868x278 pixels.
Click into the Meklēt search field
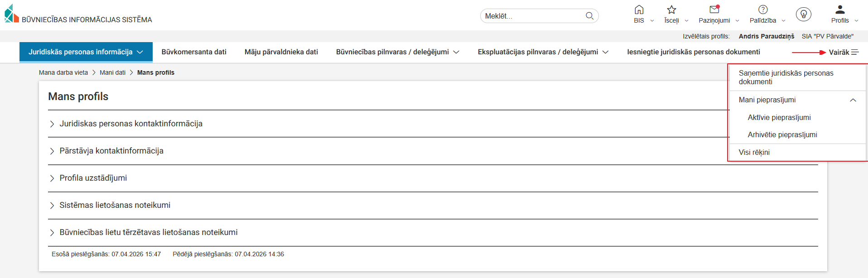[x=532, y=16]
